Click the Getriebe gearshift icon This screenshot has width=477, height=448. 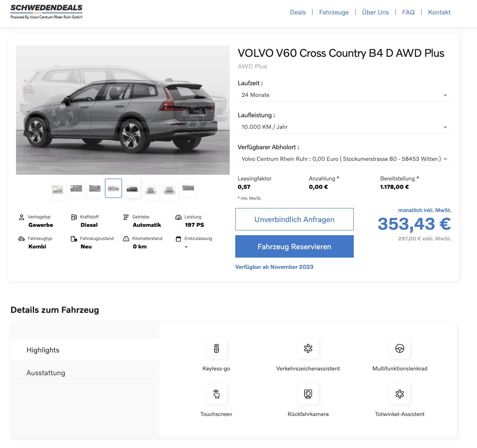[126, 217]
